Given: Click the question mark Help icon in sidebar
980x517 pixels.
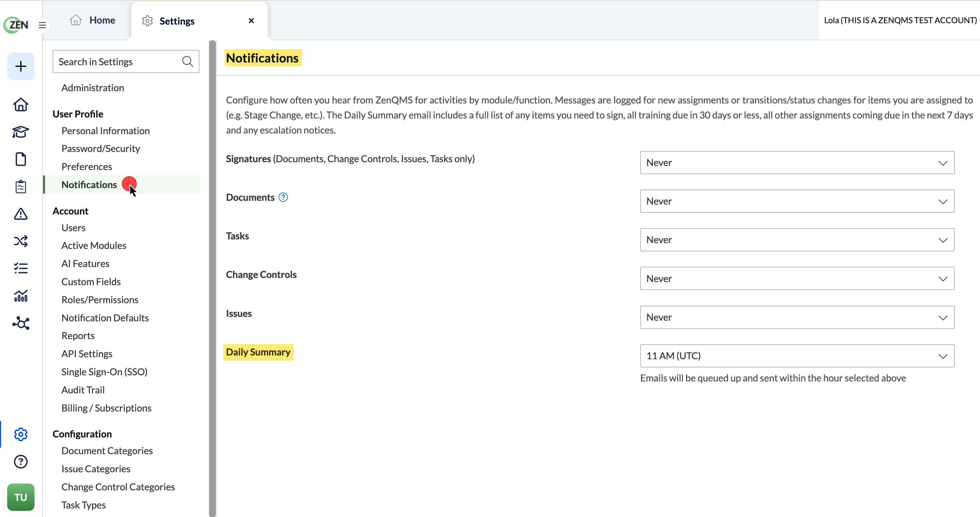Looking at the screenshot, I should pos(20,462).
